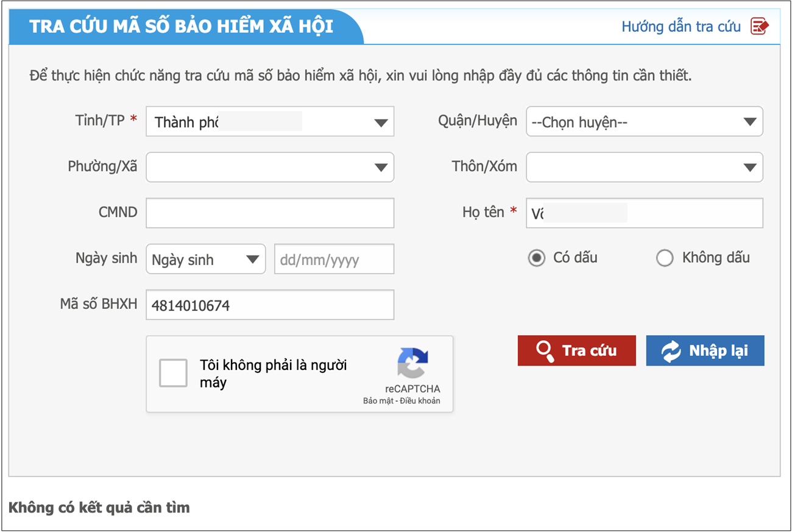The image size is (792, 532).
Task: Click the Mã số BHXH input field
Action: (270, 305)
